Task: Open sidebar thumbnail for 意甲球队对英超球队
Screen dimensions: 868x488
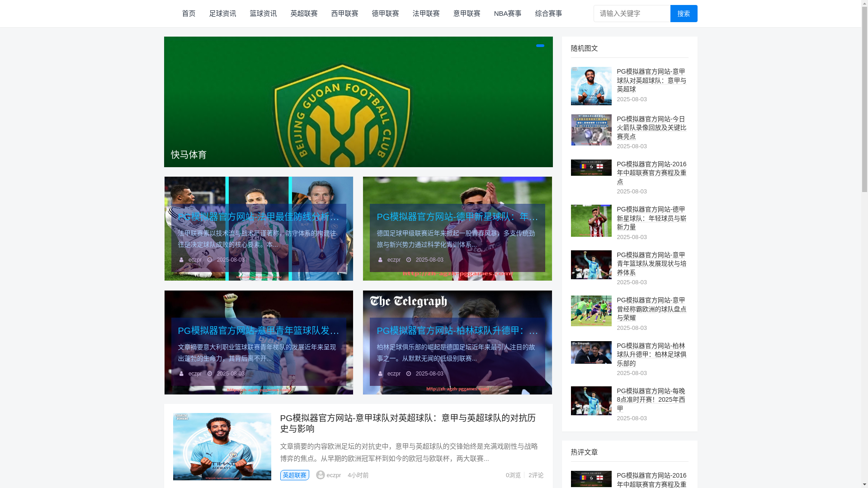Action: pyautogui.click(x=591, y=86)
